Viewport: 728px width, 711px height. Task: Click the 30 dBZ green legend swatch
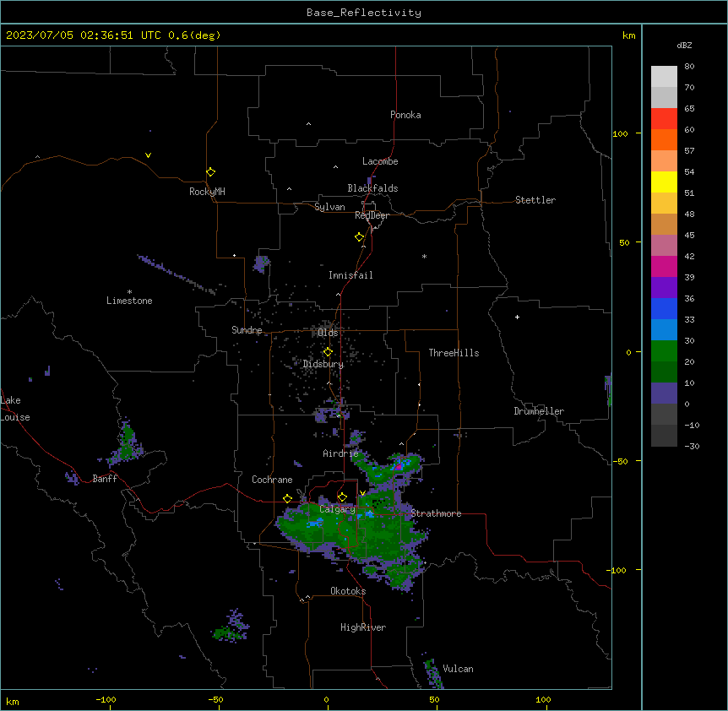pyautogui.click(x=664, y=351)
